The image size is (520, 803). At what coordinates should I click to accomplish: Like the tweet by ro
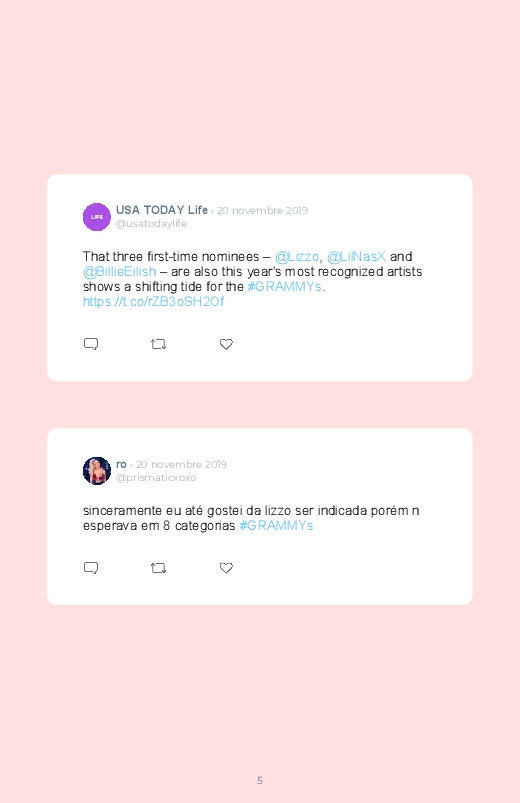click(x=226, y=568)
